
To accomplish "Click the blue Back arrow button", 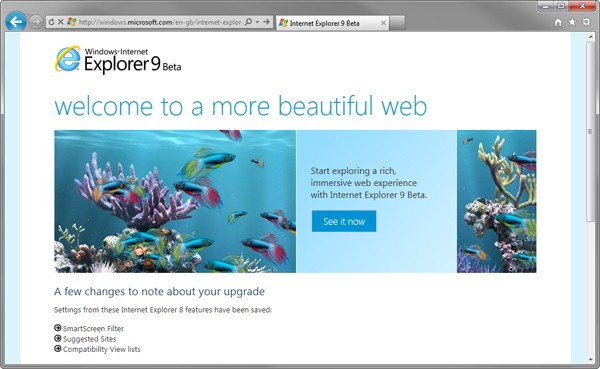I will (16, 22).
